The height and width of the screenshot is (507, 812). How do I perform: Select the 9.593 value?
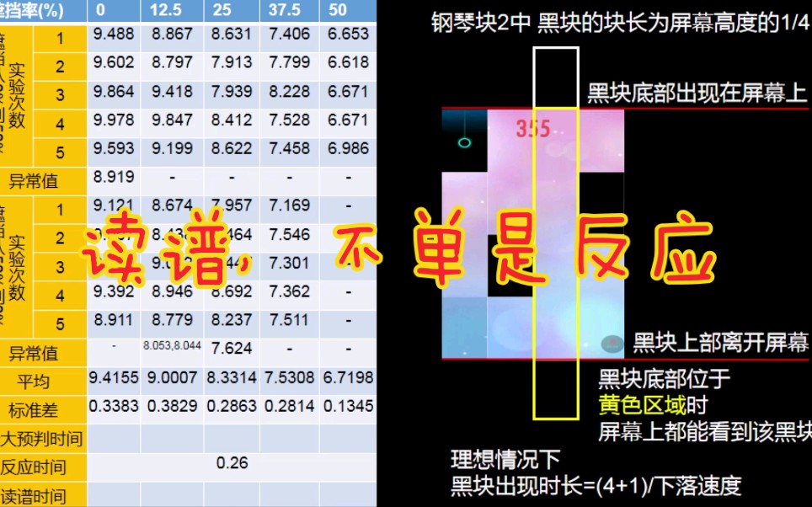click(114, 148)
